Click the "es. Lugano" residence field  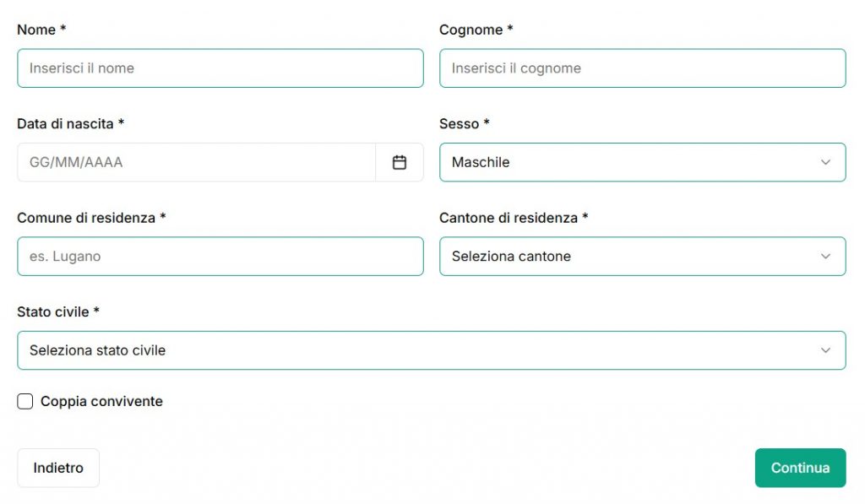(x=220, y=257)
